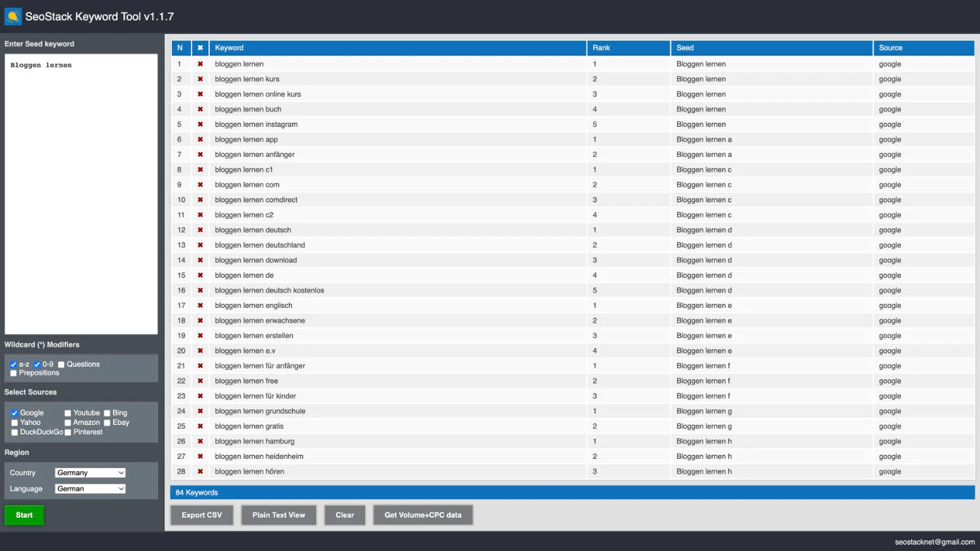980x551 pixels.
Task: Remove 'bloggen lernen comdirect' using red X
Action: [x=200, y=200]
